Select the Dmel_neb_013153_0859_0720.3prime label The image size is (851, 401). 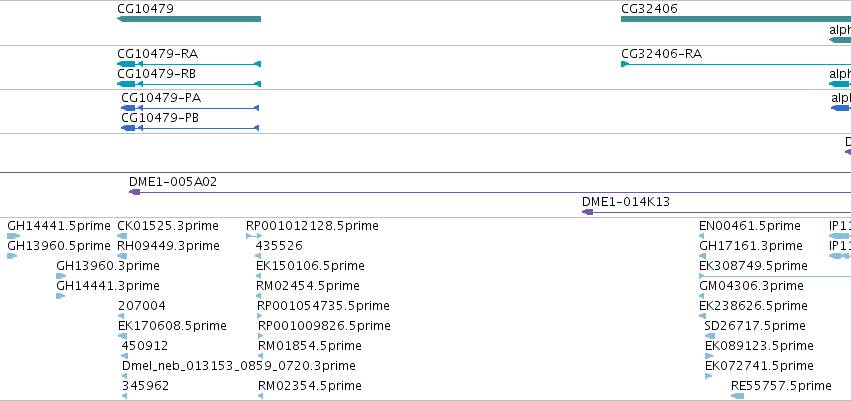(x=239, y=366)
